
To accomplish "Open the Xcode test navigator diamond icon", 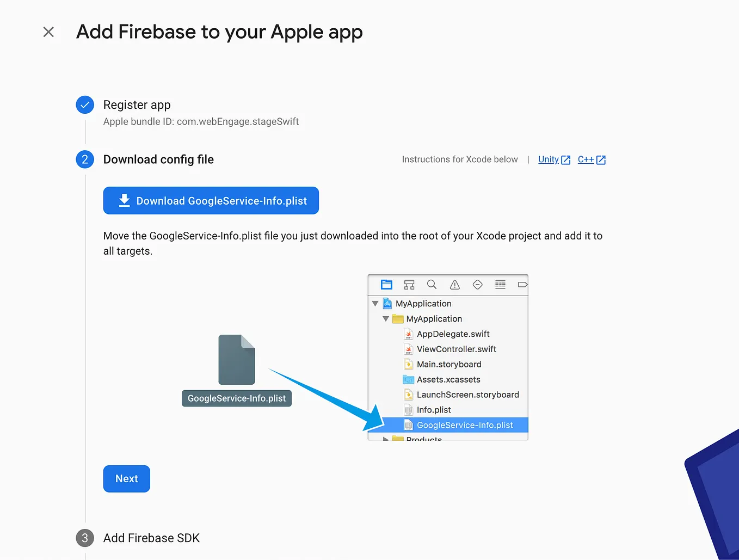I will click(x=478, y=285).
